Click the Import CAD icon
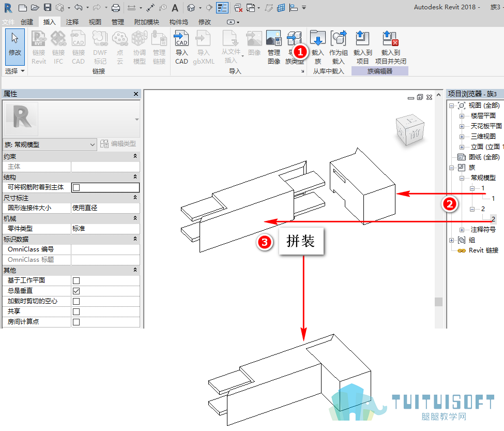Image resolution: width=504 pixels, height=431 pixels. pyautogui.click(x=181, y=39)
